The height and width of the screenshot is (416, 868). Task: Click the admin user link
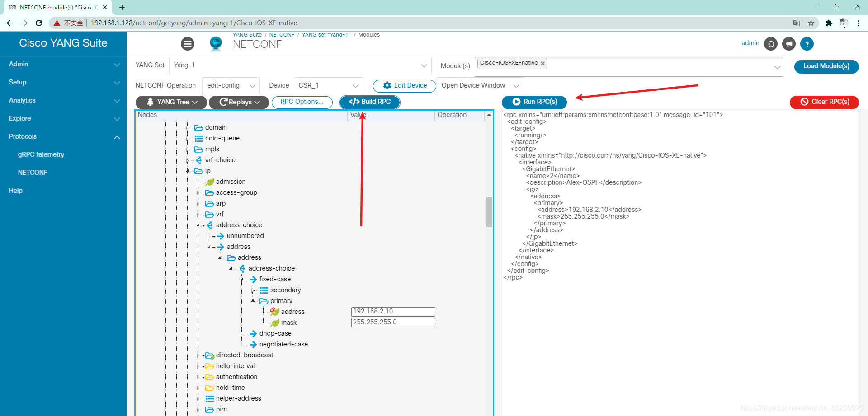click(x=750, y=43)
